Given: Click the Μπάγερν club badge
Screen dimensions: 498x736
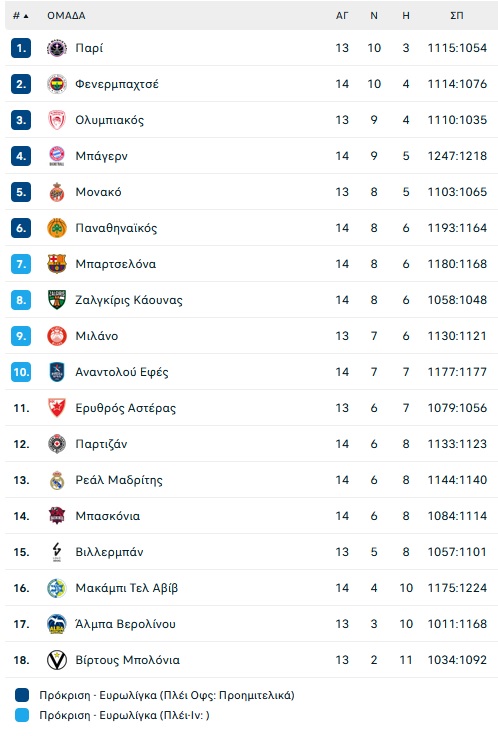Looking at the screenshot, I should pyautogui.click(x=57, y=156).
